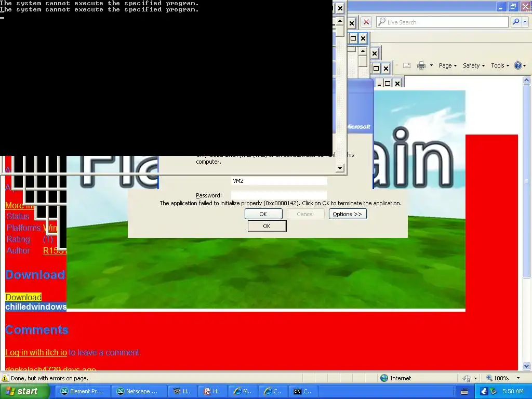This screenshot has width=532, height=399.
Task: Click the green tray icon beside the clock
Action: (494, 391)
